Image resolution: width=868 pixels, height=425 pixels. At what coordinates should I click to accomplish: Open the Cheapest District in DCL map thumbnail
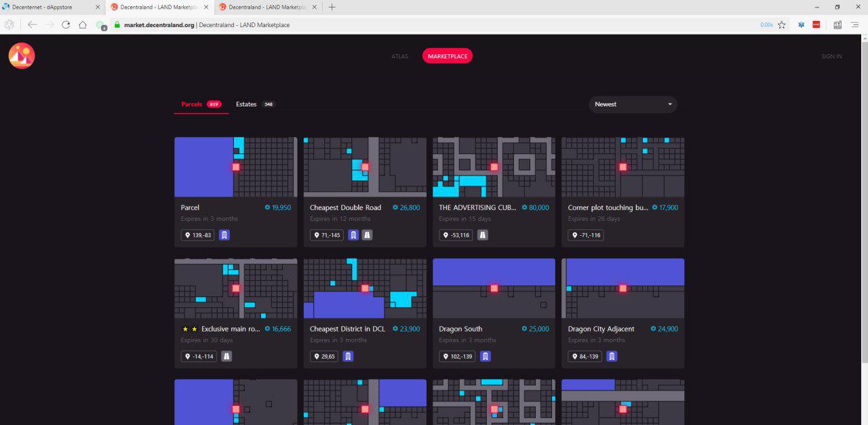point(365,289)
